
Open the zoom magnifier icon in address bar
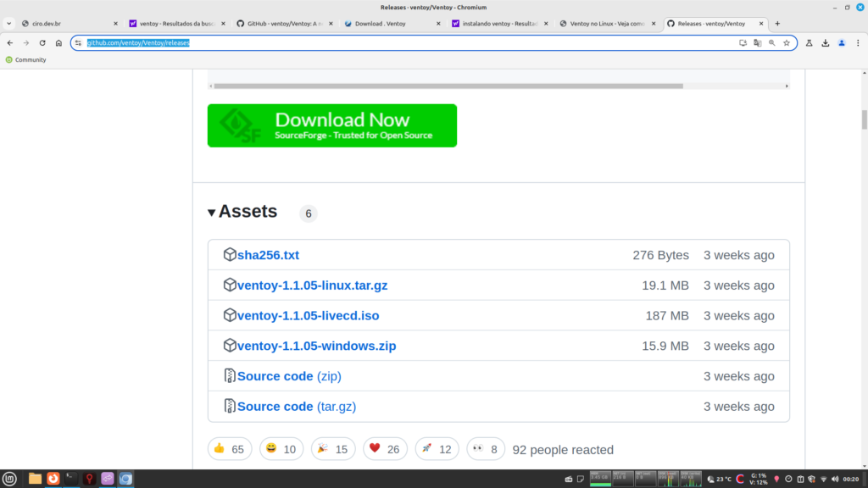click(x=772, y=42)
